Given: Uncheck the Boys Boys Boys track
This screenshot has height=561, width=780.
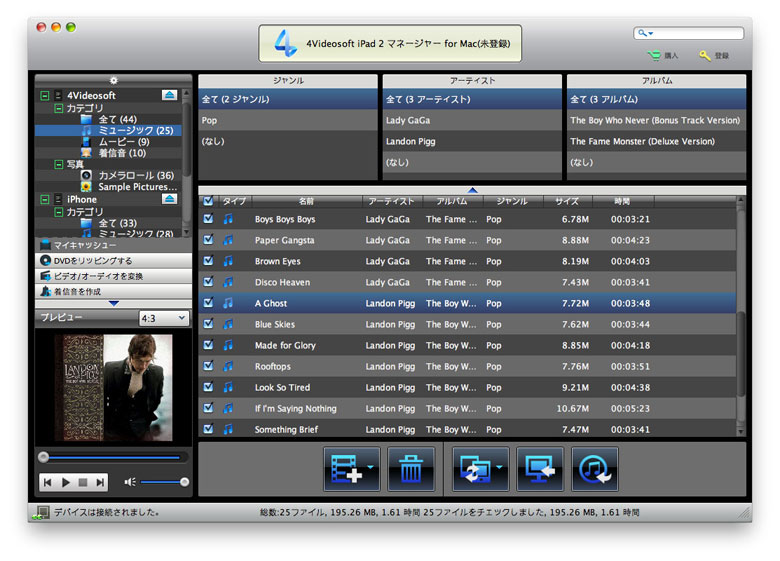Looking at the screenshot, I should [x=208, y=219].
